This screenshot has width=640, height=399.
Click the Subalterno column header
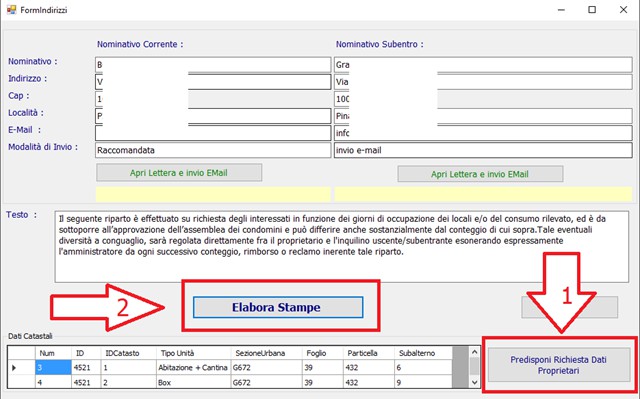(x=424, y=353)
